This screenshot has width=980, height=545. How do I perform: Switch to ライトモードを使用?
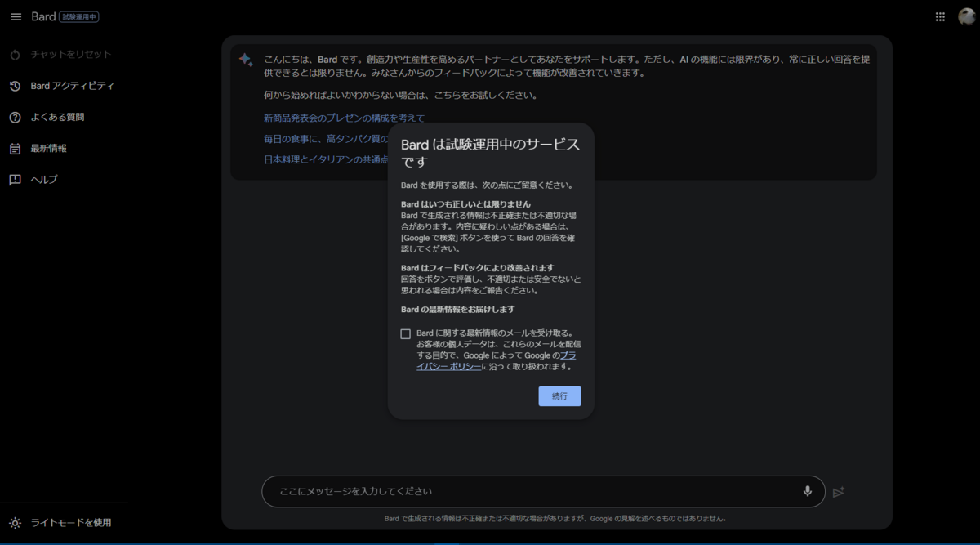(x=71, y=523)
